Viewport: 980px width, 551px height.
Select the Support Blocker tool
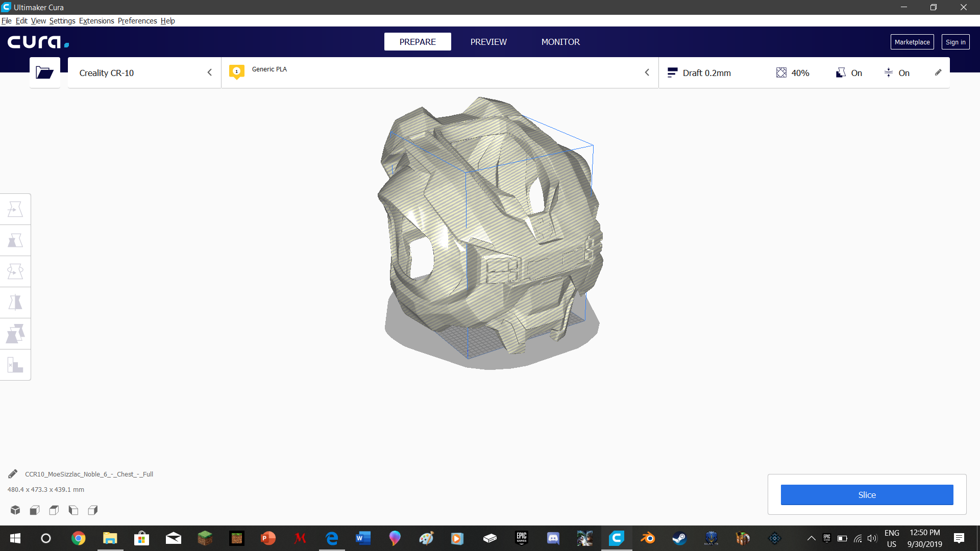click(x=15, y=365)
